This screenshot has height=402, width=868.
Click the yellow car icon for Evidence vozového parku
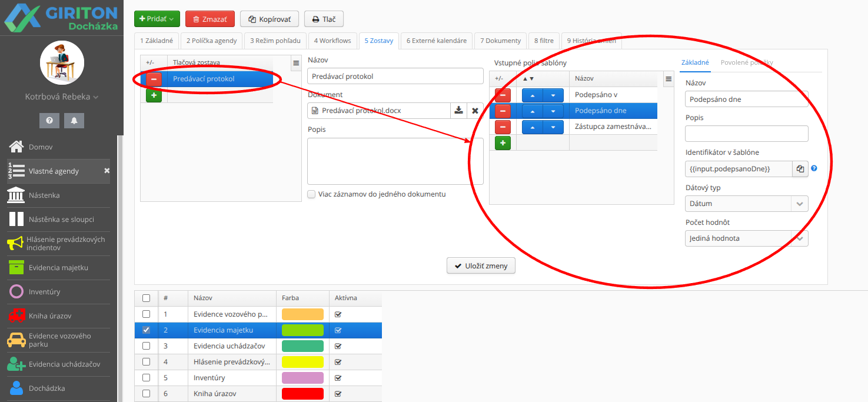[16, 340]
